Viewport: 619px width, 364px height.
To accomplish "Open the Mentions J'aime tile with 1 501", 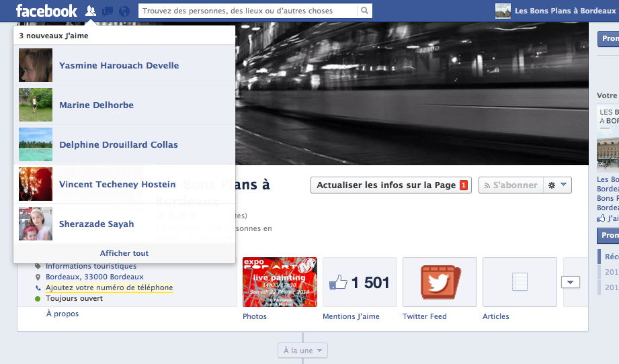I will (360, 282).
